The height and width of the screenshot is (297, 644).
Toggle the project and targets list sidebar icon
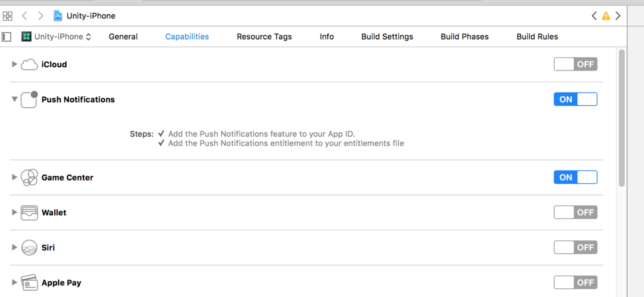point(6,36)
